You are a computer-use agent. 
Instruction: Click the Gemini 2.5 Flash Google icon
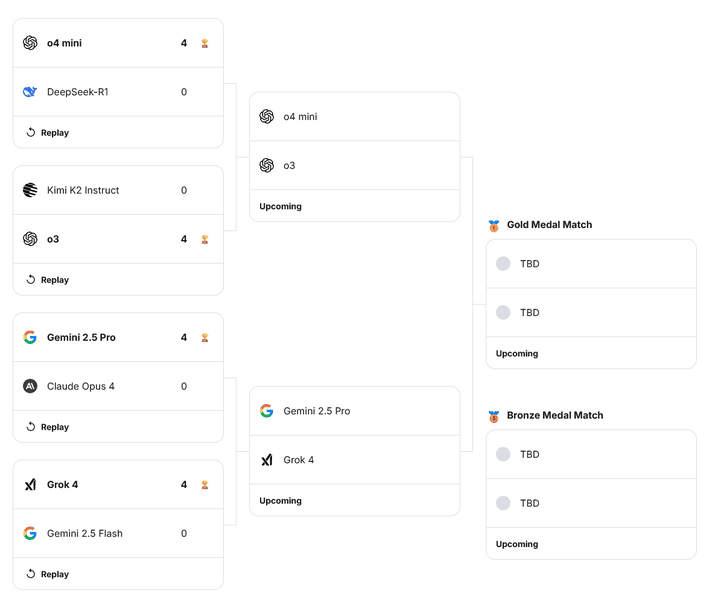(30, 533)
